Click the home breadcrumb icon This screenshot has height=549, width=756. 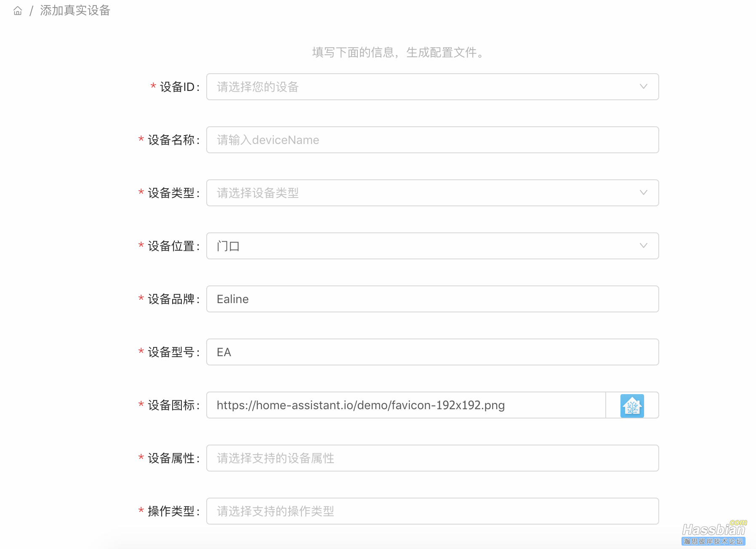[18, 11]
